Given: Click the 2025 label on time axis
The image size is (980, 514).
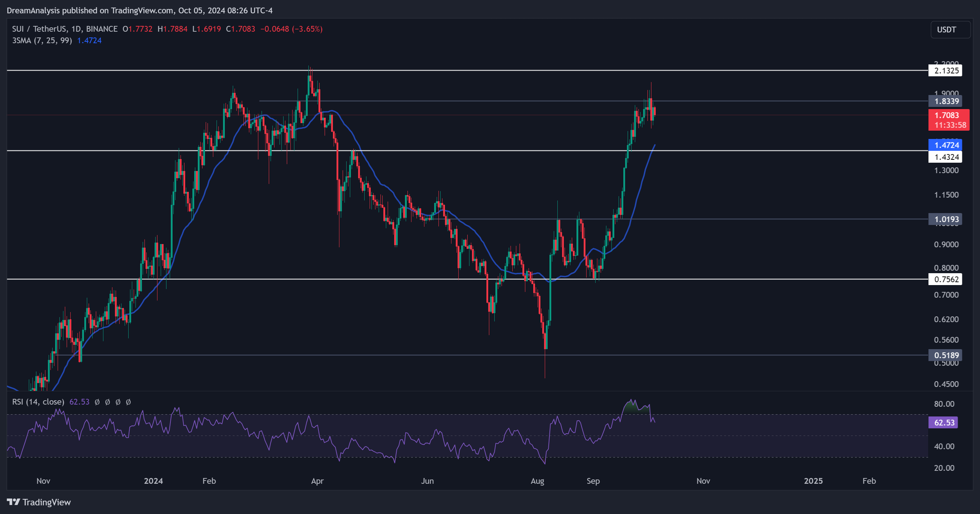Looking at the screenshot, I should click(x=814, y=481).
